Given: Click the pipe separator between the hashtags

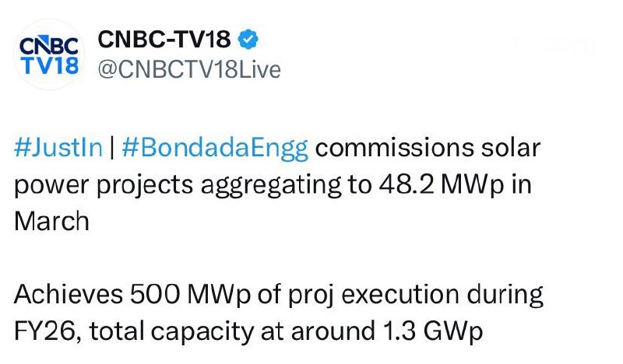Looking at the screenshot, I should [x=112, y=148].
